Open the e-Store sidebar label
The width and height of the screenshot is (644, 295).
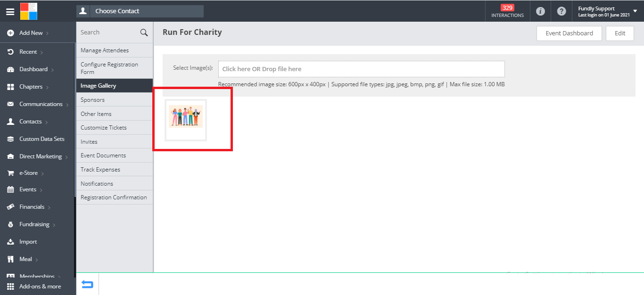(28, 173)
